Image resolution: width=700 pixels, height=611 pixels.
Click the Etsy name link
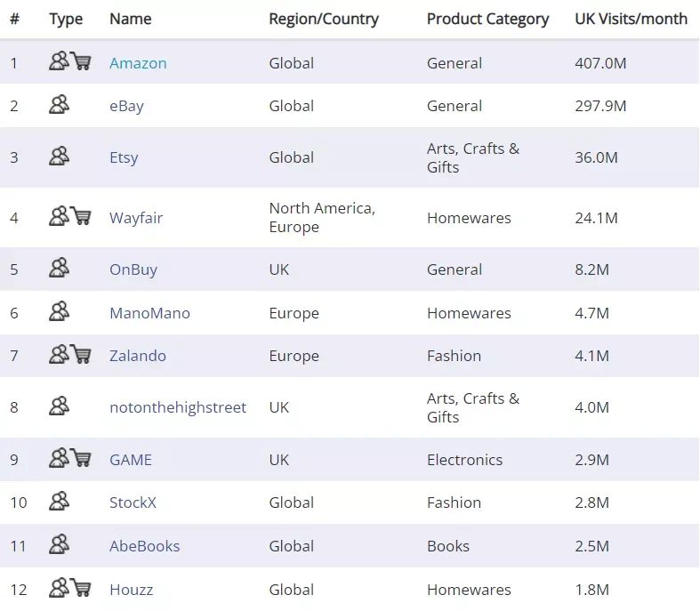pos(125,157)
